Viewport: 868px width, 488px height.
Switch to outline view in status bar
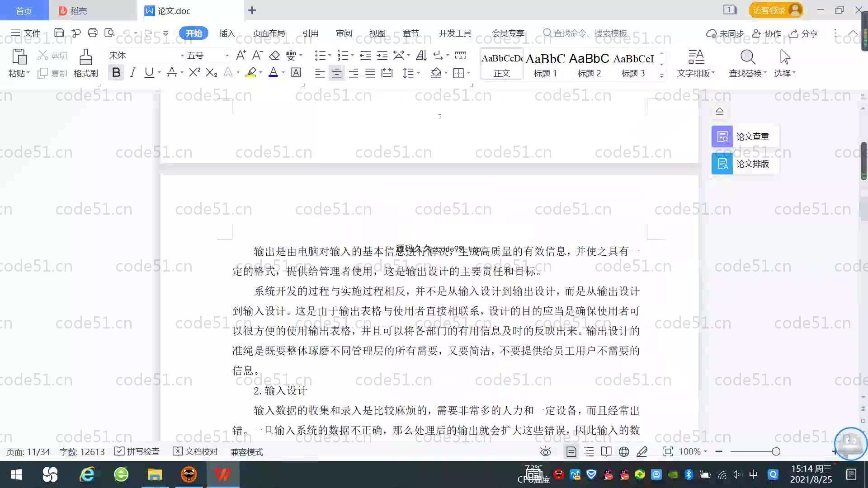[589, 451]
